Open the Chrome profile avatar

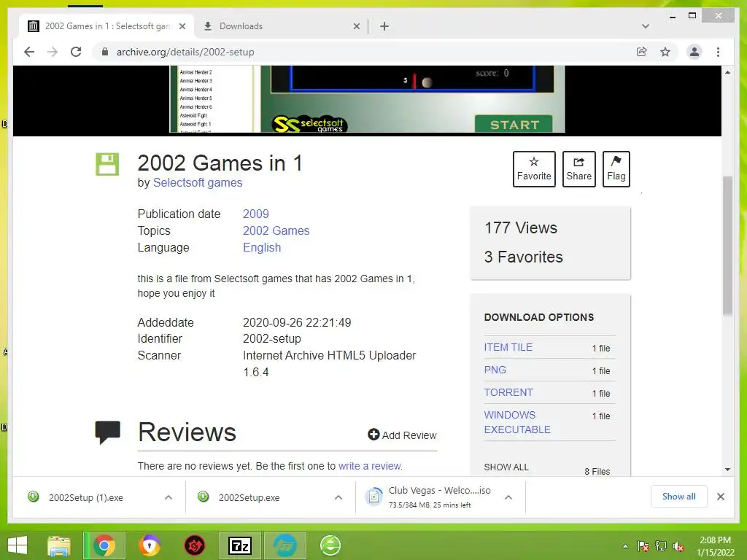[x=694, y=52]
